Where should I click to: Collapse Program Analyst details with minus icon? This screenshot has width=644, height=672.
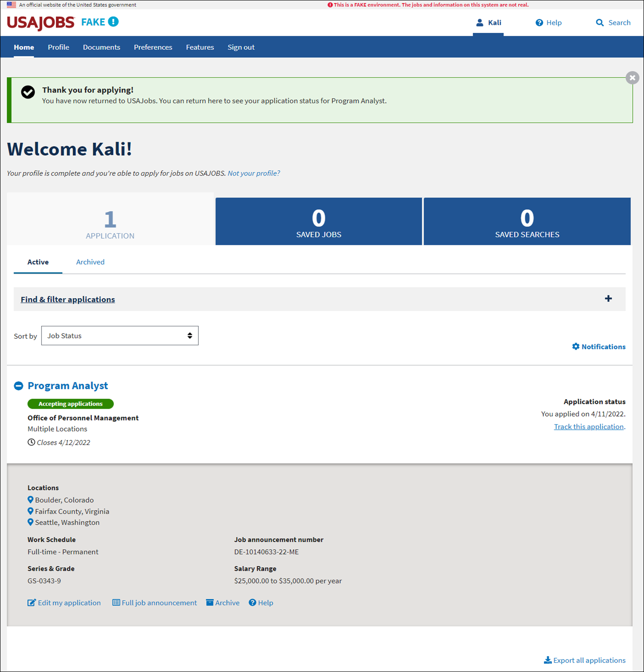18,385
